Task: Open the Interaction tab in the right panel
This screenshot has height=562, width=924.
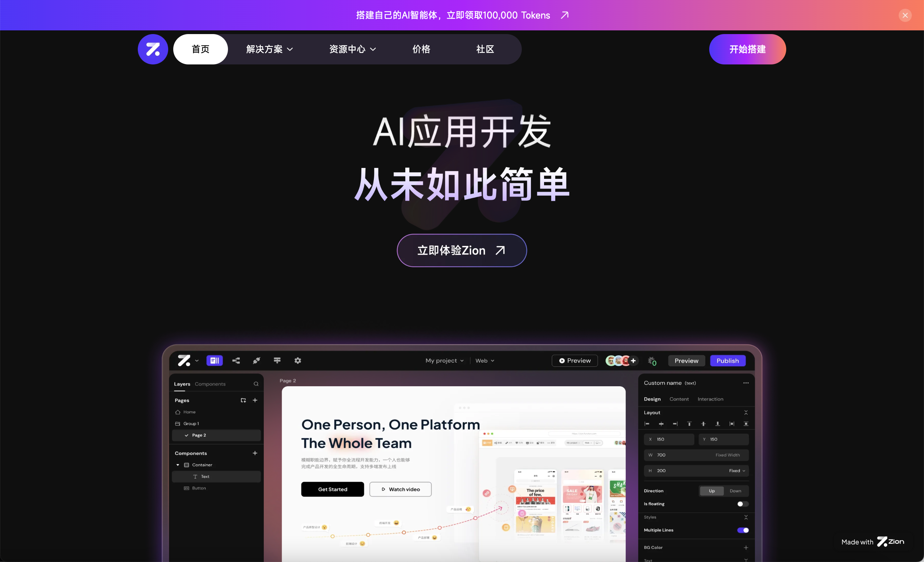Action: pos(710,399)
